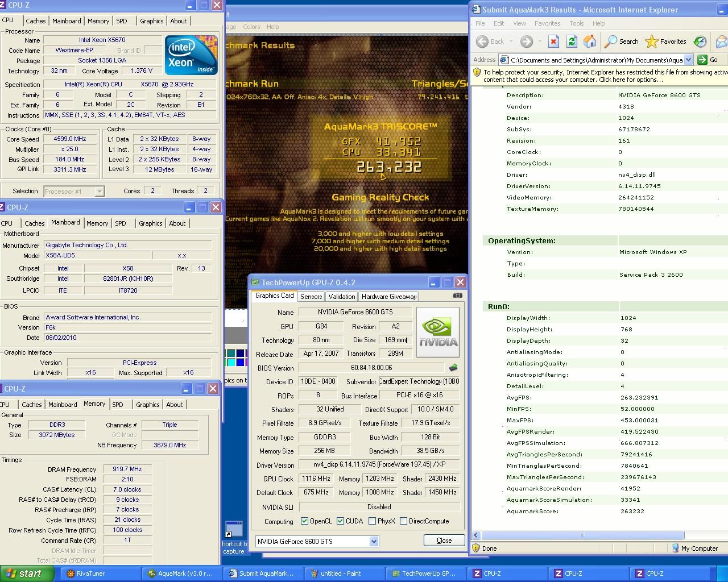Click the Core Speed 4599.0 MHz value in CPU-Z
Image resolution: width=728 pixels, height=582 pixels.
70,139
